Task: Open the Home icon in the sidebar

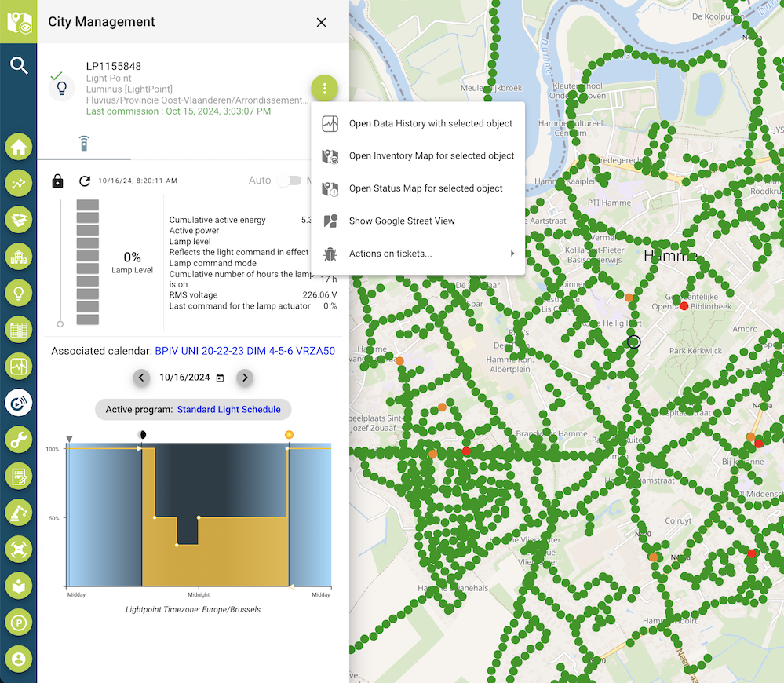Action: [19, 148]
